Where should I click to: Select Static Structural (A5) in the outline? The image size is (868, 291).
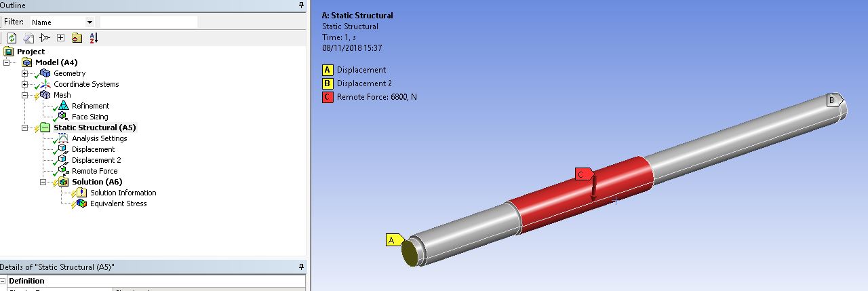tap(95, 128)
